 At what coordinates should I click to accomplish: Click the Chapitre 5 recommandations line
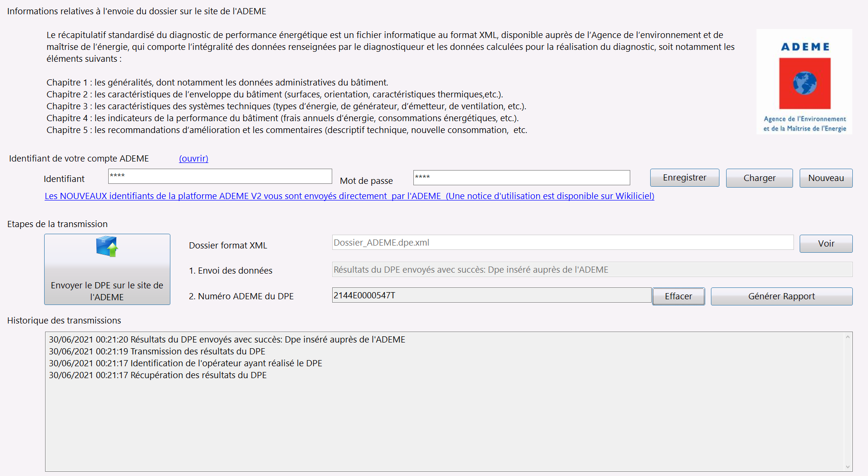[x=287, y=130]
